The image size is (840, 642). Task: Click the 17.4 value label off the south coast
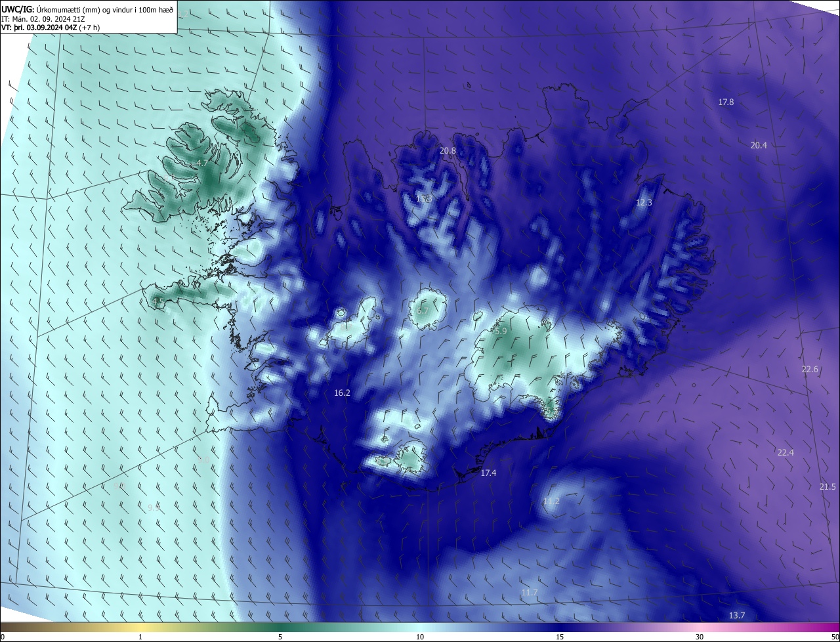[x=488, y=473]
